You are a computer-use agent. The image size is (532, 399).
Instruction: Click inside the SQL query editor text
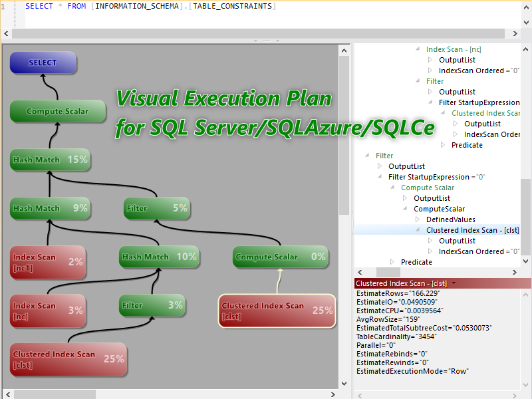tap(151, 6)
